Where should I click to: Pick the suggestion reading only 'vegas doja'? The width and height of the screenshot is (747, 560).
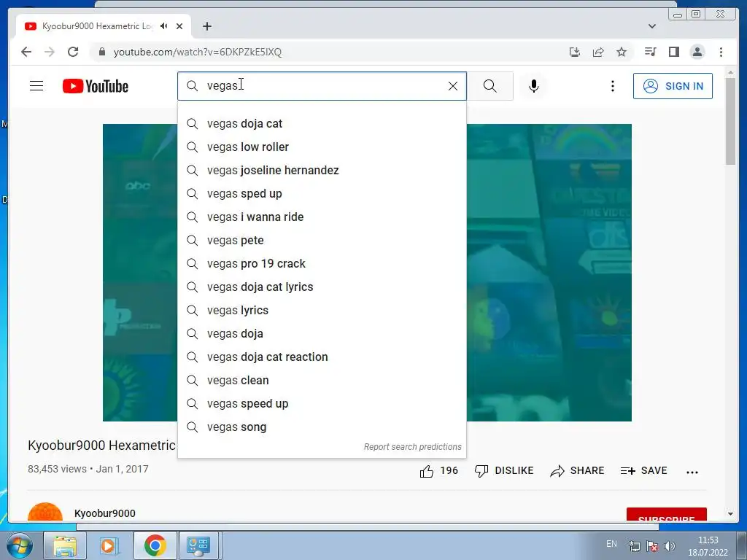coord(322,333)
